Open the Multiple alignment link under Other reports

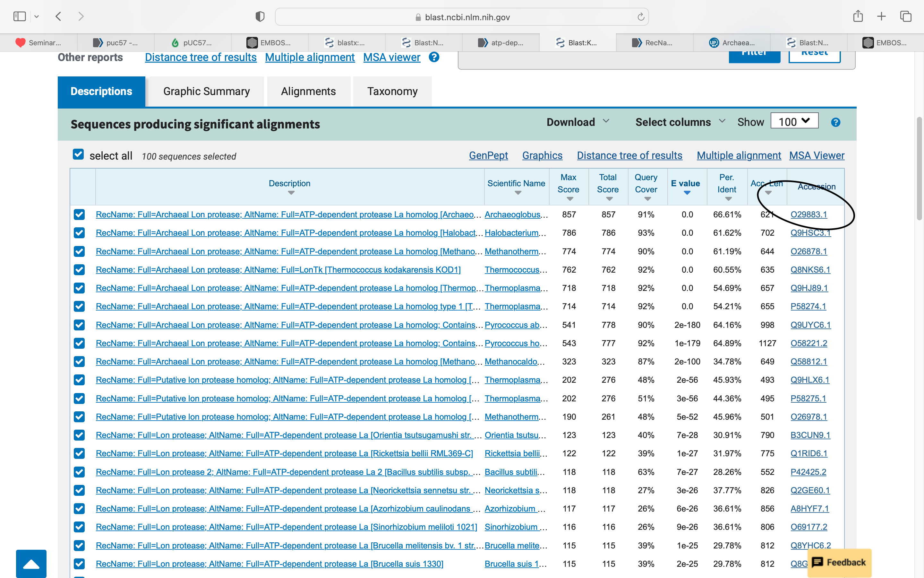[310, 57]
